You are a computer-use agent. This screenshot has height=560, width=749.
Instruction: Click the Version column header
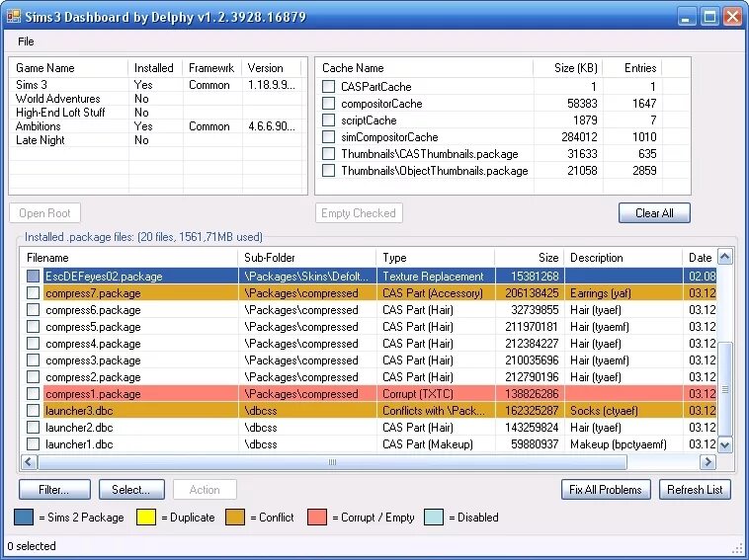272,68
